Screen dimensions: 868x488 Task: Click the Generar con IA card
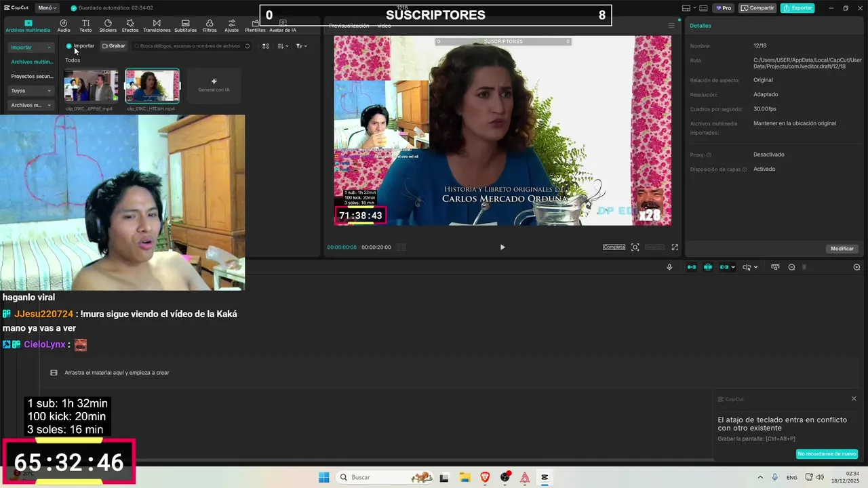coord(214,85)
